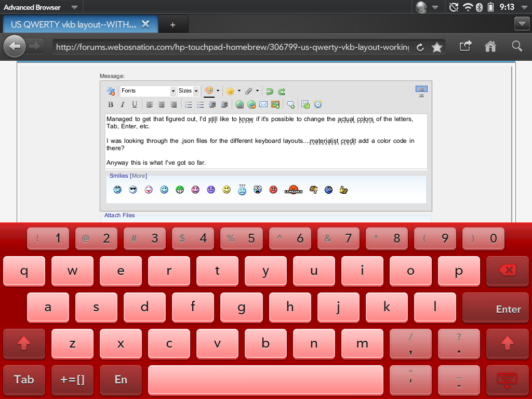Insert an image using the picture icon

275,104
